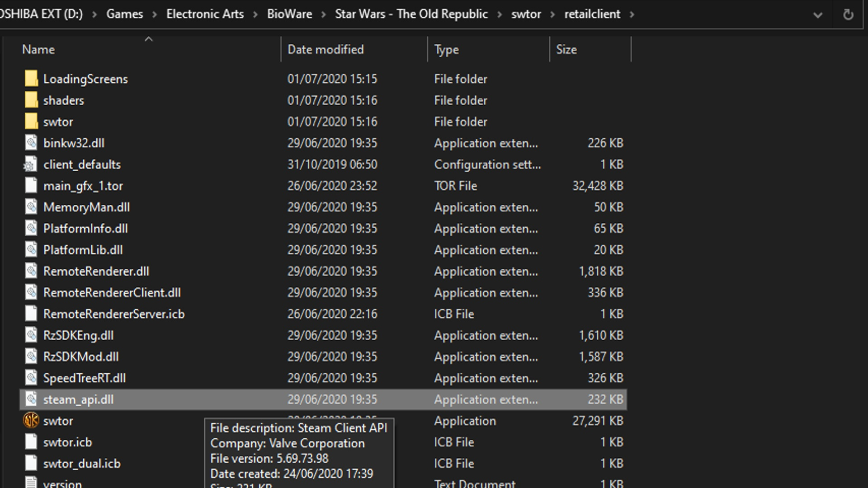Toggle sort order on Date modified column
Screen dimensions: 868x488
point(325,49)
